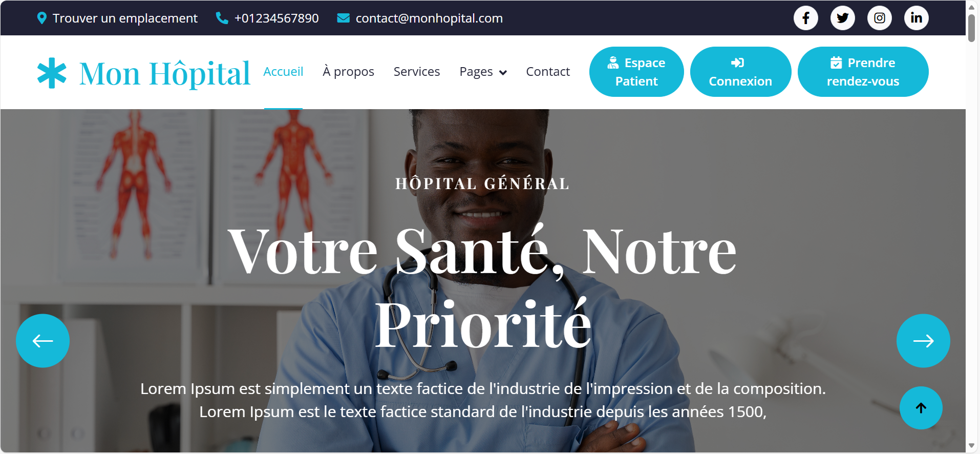The width and height of the screenshot is (980, 454).
Task: Open the À propos menu item
Action: pos(348,72)
